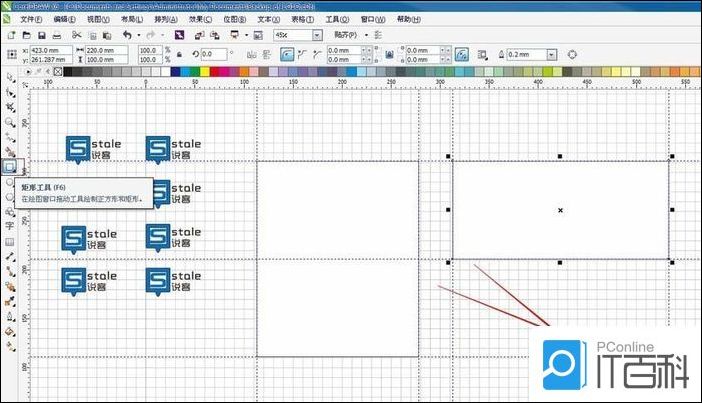Open the Edit (编辑) menu
This screenshot has height=403, width=702.
pos(64,19)
